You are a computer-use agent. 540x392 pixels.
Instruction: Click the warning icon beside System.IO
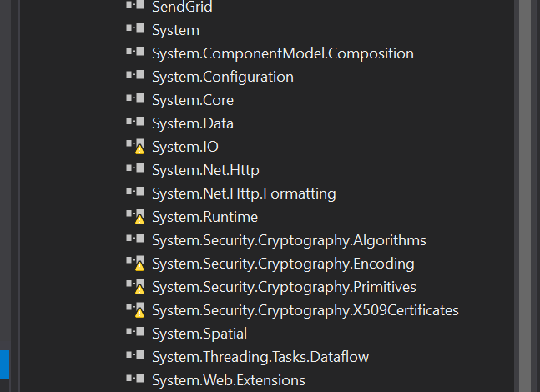pos(139,149)
